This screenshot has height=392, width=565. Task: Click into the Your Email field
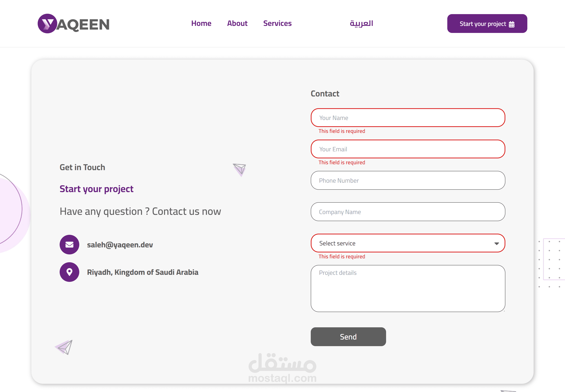pyautogui.click(x=408, y=149)
